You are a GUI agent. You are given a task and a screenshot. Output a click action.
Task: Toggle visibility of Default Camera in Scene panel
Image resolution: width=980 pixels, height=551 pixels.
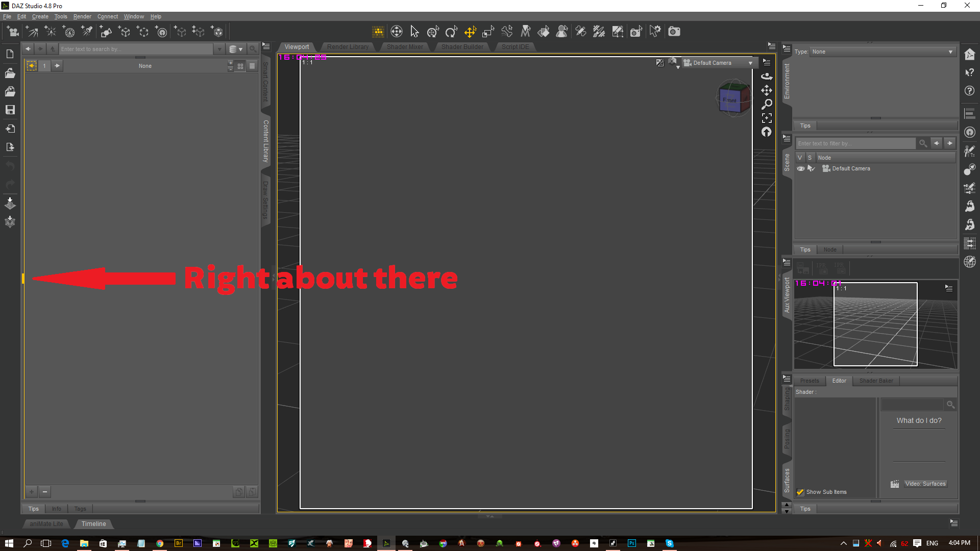click(800, 168)
